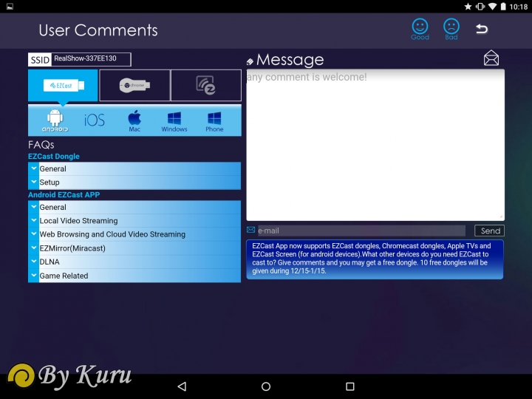Click the pencil icon beside Message heading
532x399 pixels.
250,61
